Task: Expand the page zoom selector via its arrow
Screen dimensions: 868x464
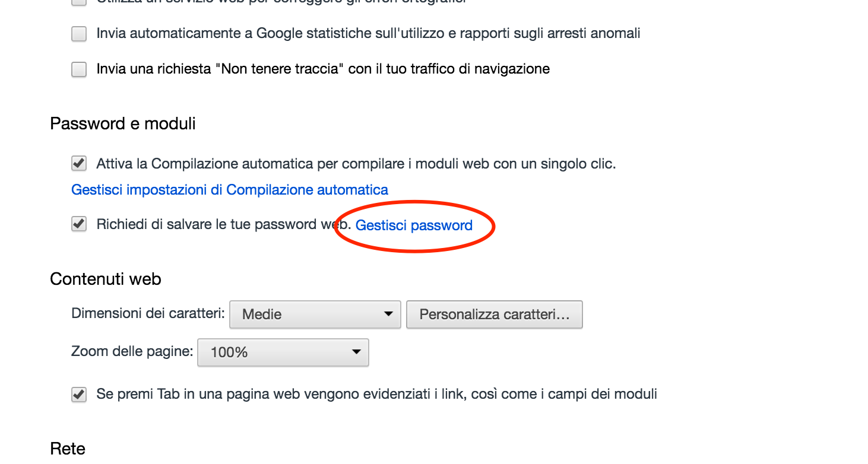Action: coord(357,352)
